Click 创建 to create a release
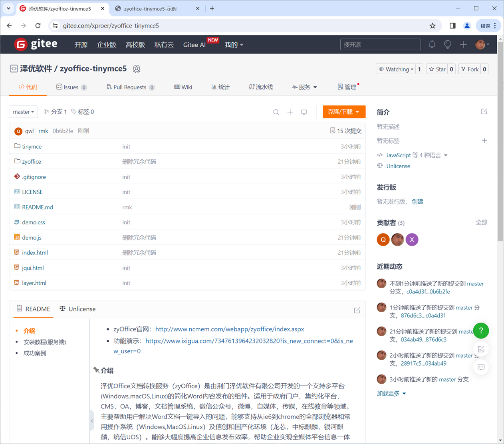 pos(418,201)
